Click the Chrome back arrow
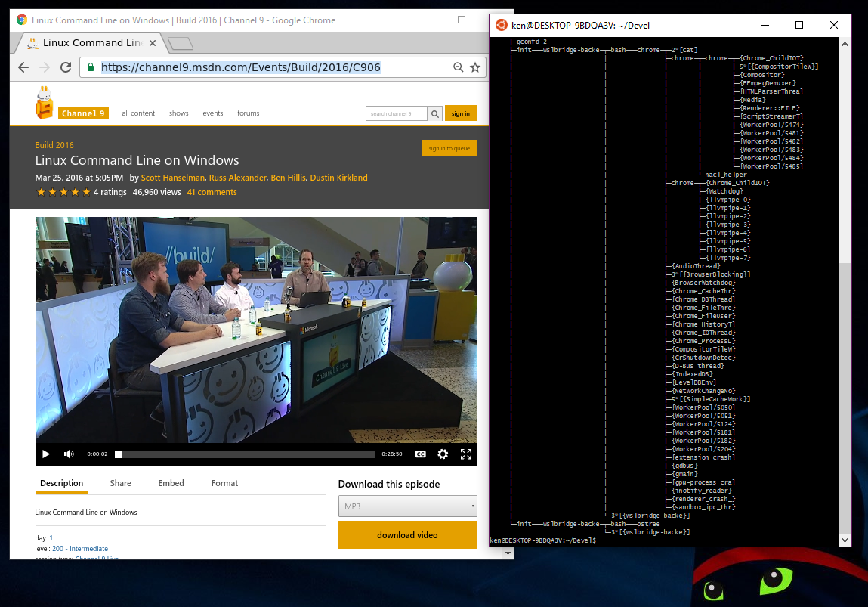 click(x=23, y=67)
